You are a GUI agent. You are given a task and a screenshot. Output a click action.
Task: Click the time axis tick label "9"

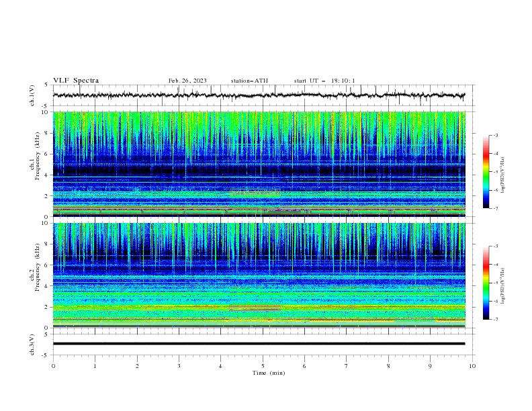coord(430,366)
